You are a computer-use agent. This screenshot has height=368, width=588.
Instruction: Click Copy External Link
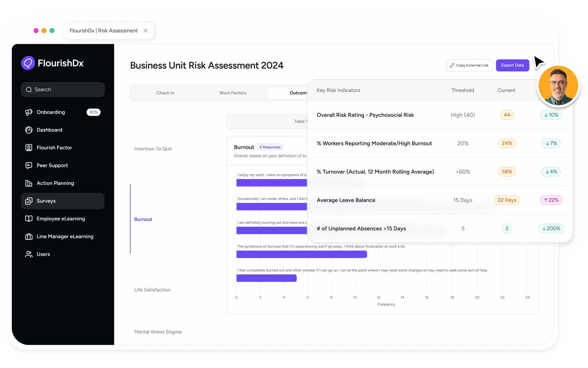pos(469,65)
